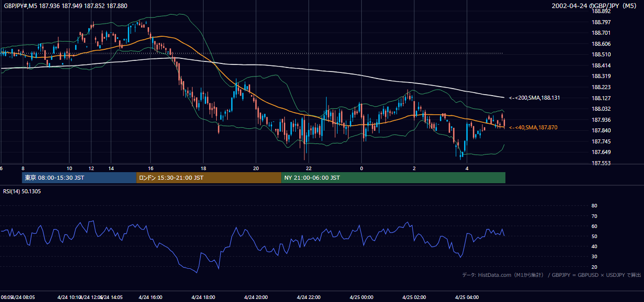
Task: Click price level 187.553 on the axis
Action: (x=601, y=163)
